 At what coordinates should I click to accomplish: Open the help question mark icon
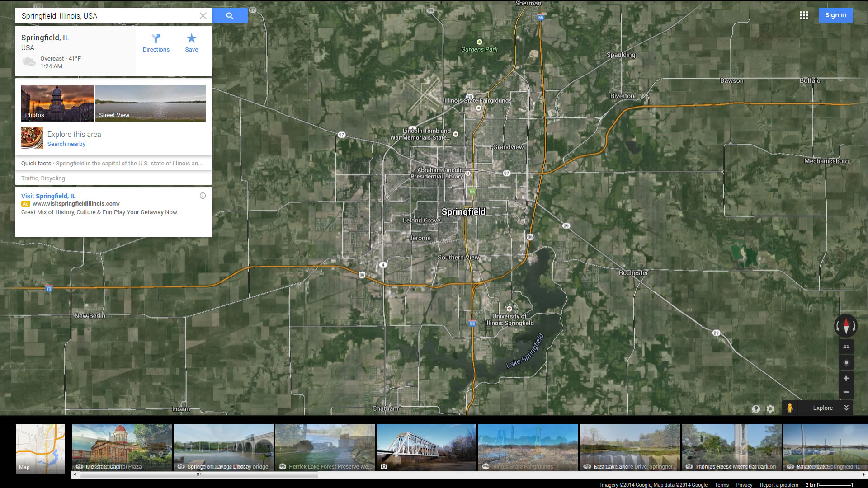[756, 408]
